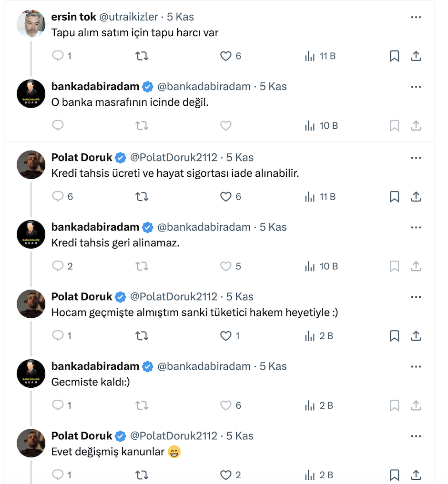This screenshot has width=448, height=484.
Task: Click ersin tok's profile avatar
Action: tap(31, 23)
